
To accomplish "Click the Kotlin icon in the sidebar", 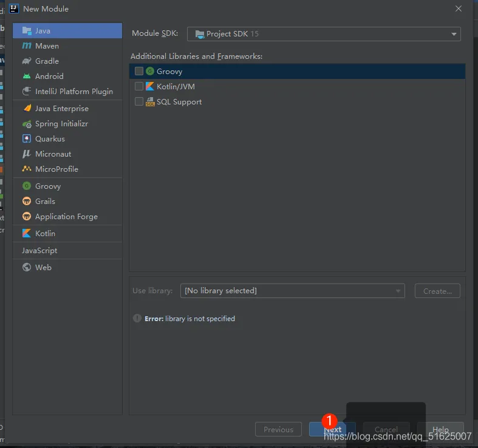I will pyautogui.click(x=27, y=234).
